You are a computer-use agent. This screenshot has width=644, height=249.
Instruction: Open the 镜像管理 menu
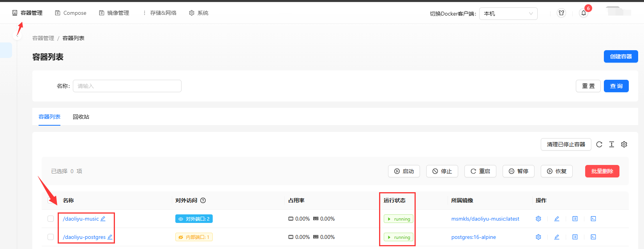pyautogui.click(x=114, y=13)
